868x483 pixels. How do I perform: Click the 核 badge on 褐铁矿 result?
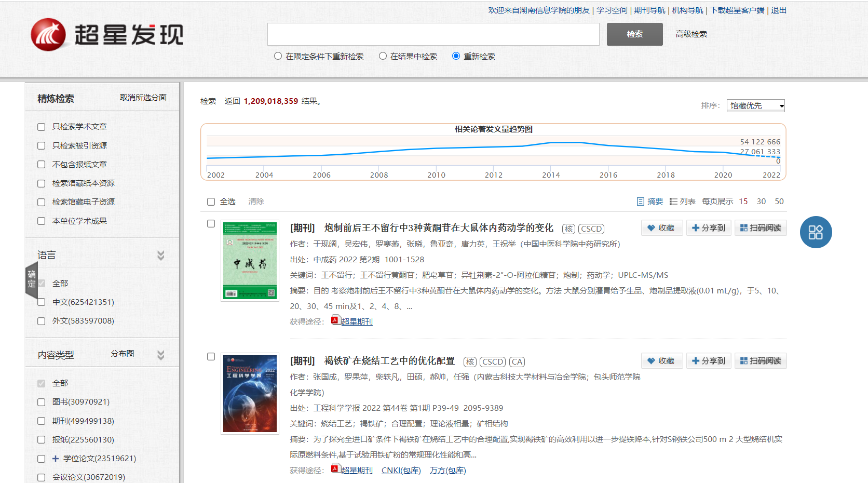point(470,362)
